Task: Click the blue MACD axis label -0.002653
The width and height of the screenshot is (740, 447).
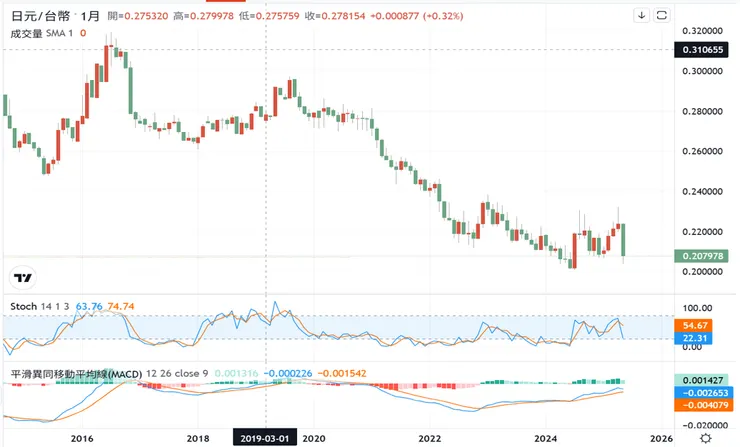Action: click(x=703, y=393)
